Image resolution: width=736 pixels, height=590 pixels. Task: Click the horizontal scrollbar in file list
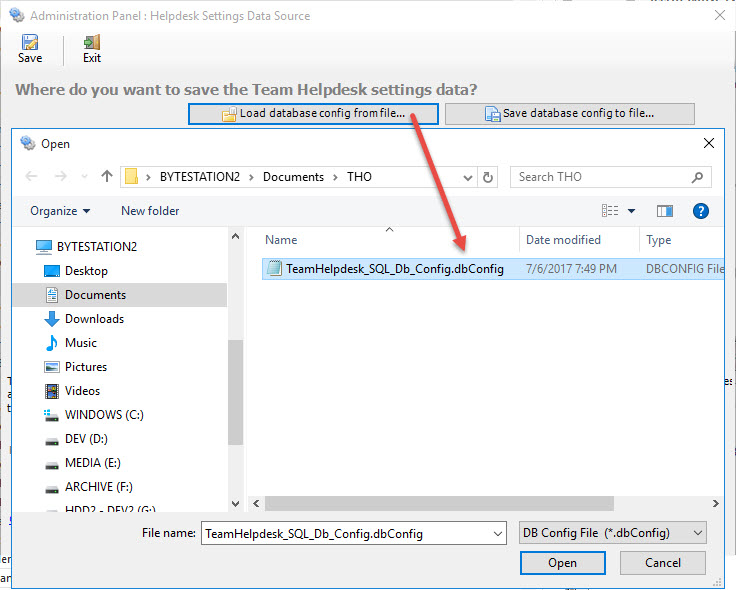450,504
